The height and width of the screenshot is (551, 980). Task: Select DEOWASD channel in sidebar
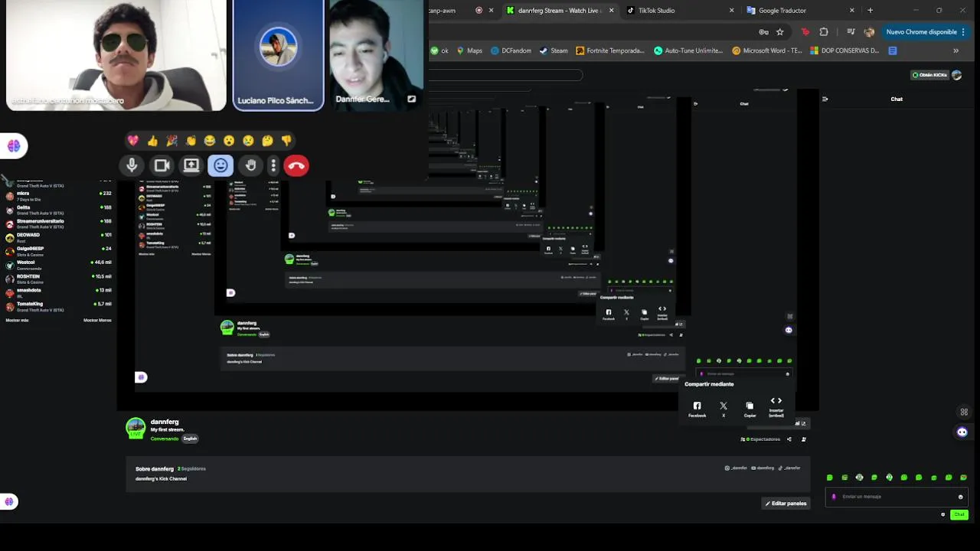pyautogui.click(x=58, y=237)
